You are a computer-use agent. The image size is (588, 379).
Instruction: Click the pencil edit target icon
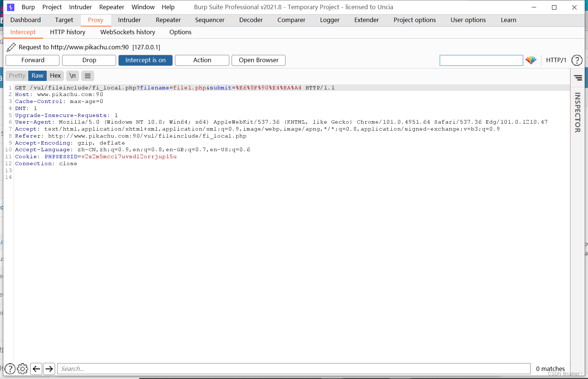[x=11, y=47]
